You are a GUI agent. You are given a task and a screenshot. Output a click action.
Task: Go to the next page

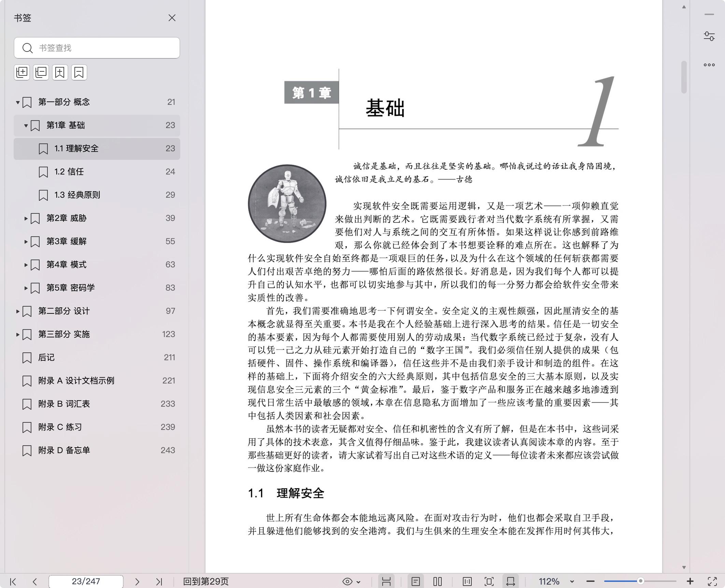137,582
